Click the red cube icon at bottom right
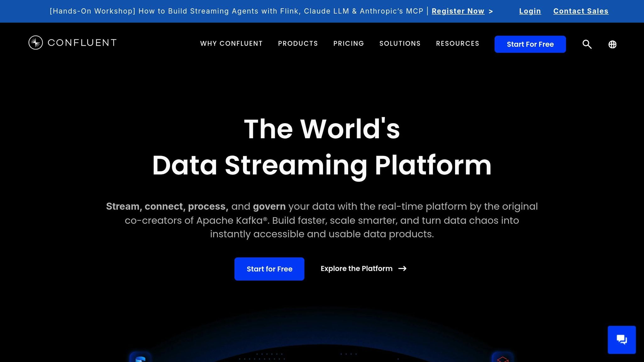 (x=502, y=359)
